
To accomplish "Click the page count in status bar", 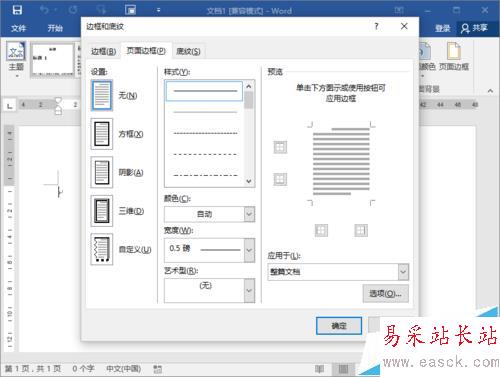I will click(33, 369).
